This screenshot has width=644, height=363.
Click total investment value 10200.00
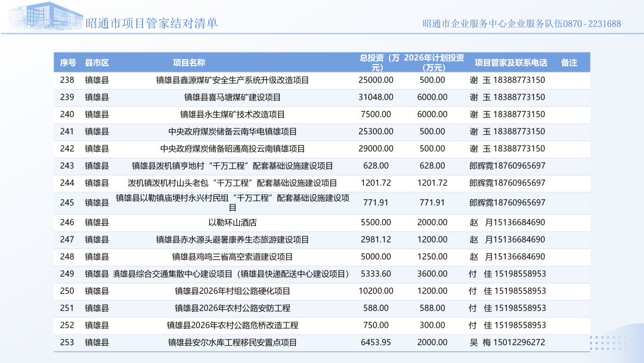click(x=376, y=291)
